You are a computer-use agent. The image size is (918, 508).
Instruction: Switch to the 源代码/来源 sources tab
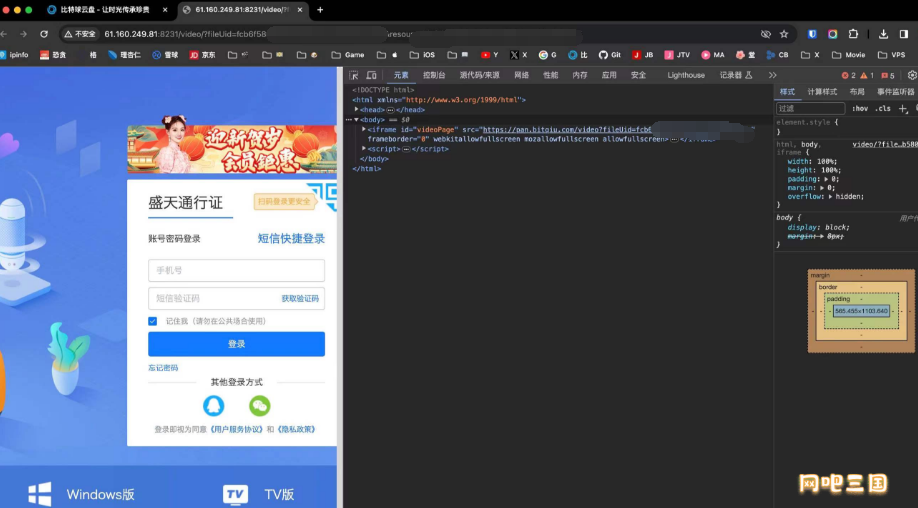point(479,75)
